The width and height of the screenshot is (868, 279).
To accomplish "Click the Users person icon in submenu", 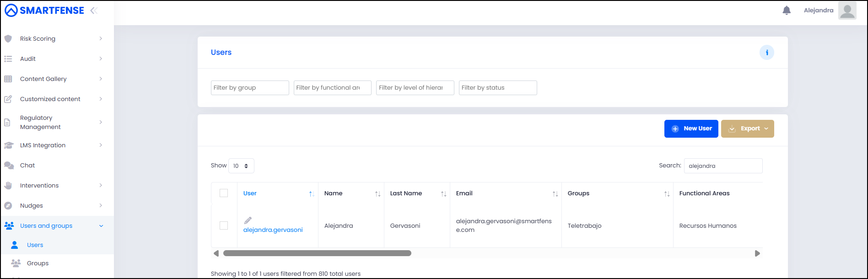I will point(15,245).
